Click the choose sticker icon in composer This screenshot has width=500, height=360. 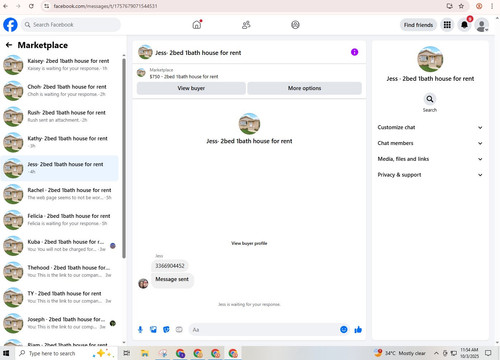click(166, 330)
